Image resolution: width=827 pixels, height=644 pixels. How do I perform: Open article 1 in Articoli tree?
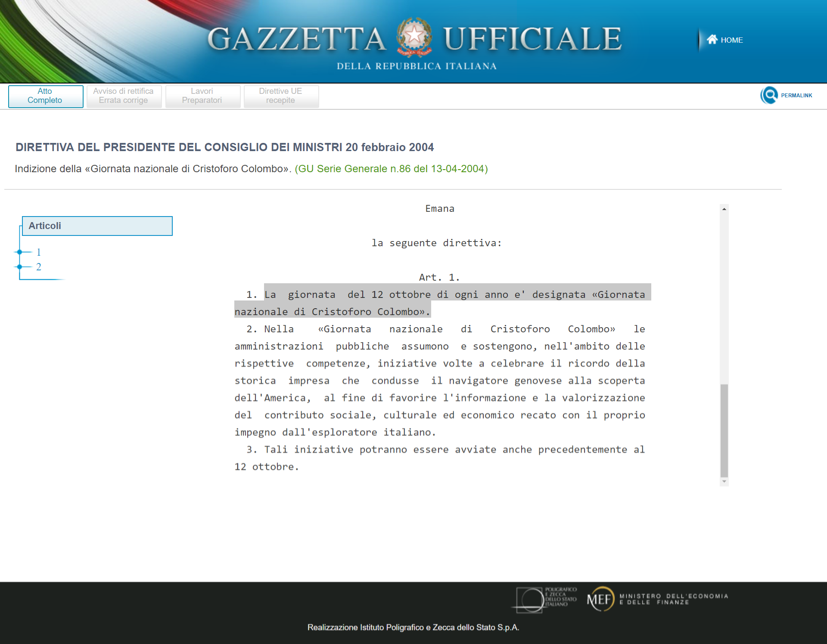(39, 252)
